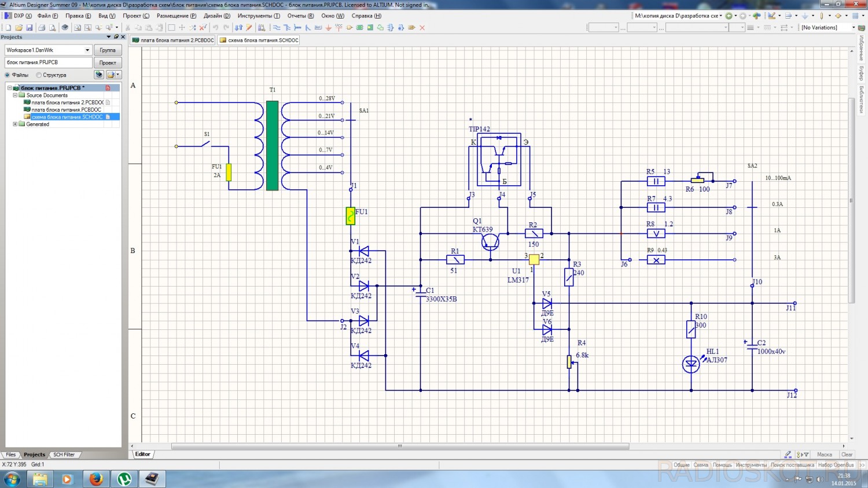Image resolution: width=868 pixels, height=488 pixels.
Task: Click the Print icon in toolbar
Action: (x=42, y=27)
